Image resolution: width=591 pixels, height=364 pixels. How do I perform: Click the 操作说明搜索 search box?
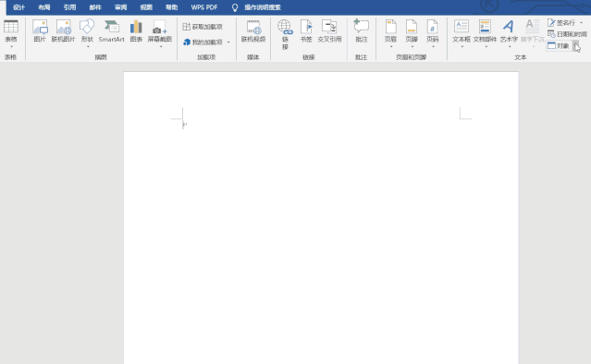pyautogui.click(x=263, y=7)
